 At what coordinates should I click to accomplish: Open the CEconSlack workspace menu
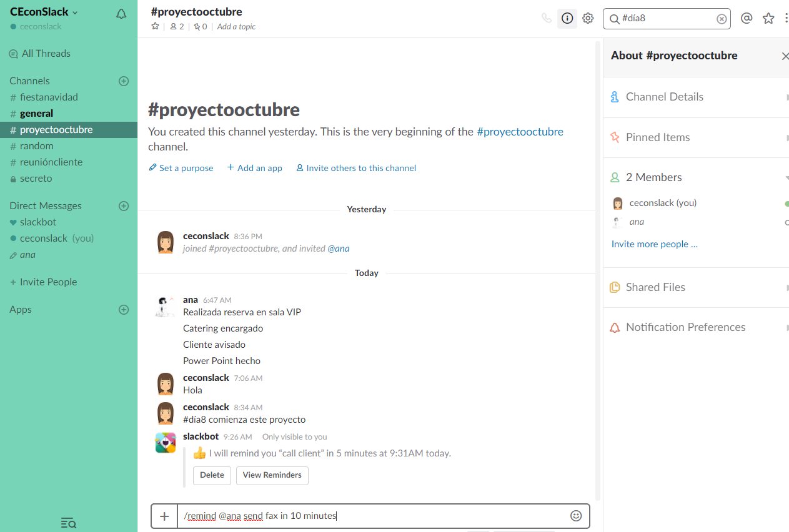pos(44,12)
